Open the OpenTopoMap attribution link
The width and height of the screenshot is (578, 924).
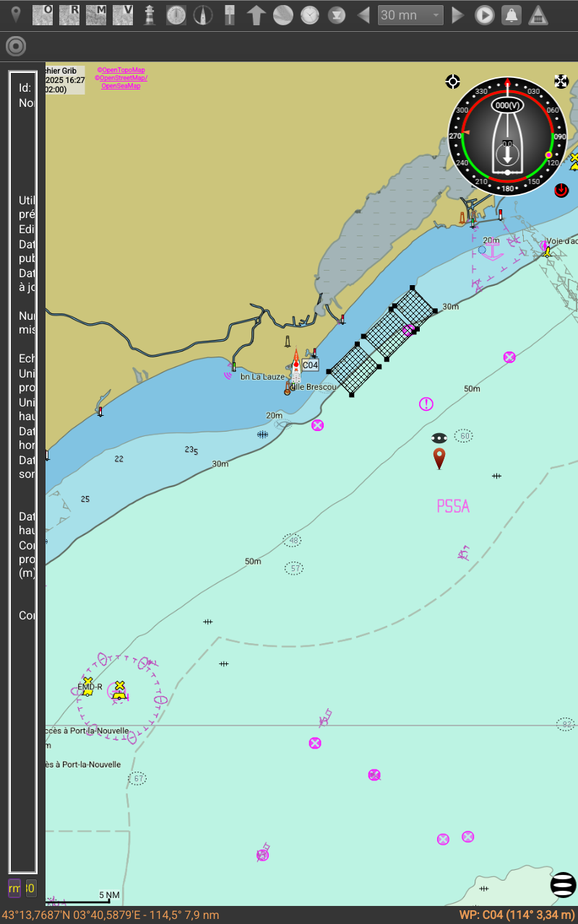click(x=121, y=70)
